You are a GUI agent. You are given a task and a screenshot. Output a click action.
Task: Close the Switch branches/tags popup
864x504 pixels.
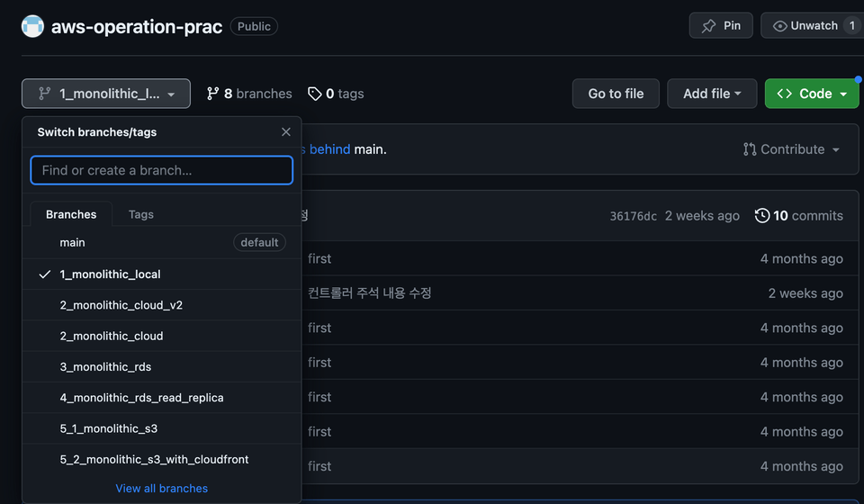click(x=285, y=131)
